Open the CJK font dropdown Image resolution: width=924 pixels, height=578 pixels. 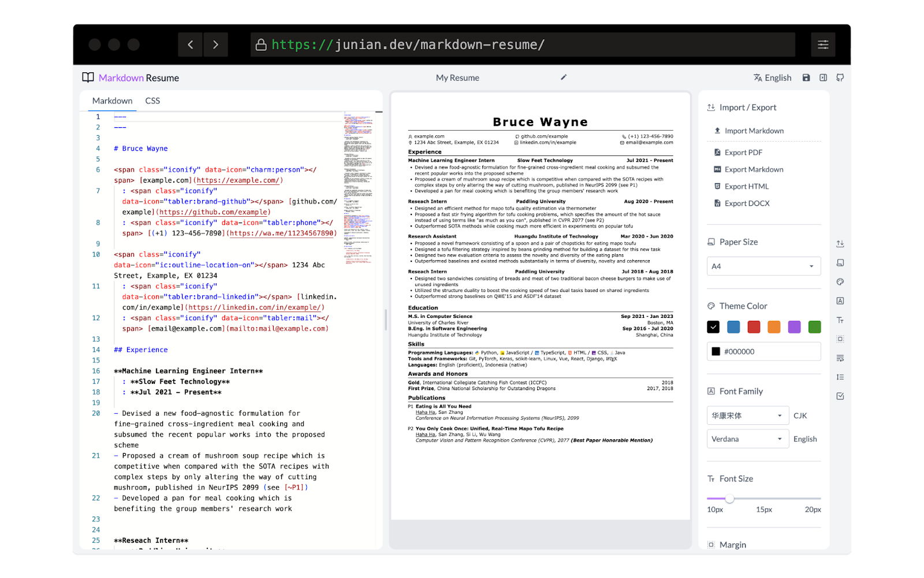[x=747, y=416]
